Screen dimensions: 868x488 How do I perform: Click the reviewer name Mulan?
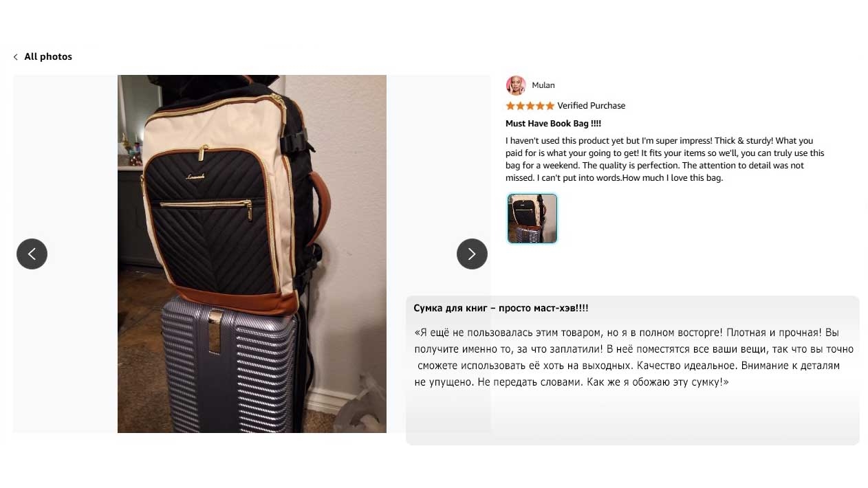[x=543, y=85]
